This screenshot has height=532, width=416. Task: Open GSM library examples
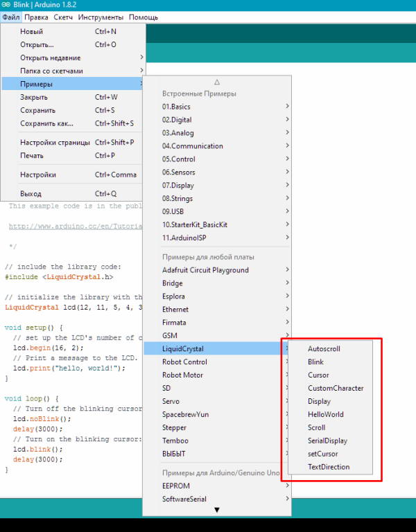[x=217, y=335]
